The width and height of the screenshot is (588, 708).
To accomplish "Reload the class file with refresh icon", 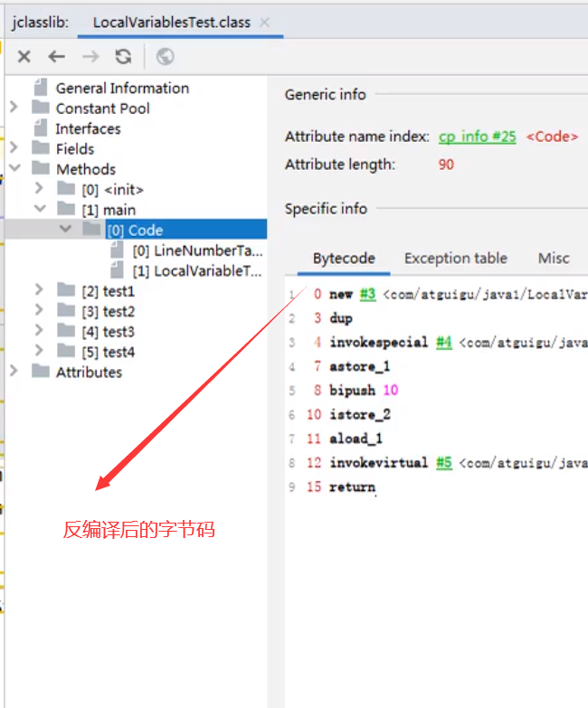I will pos(123,56).
